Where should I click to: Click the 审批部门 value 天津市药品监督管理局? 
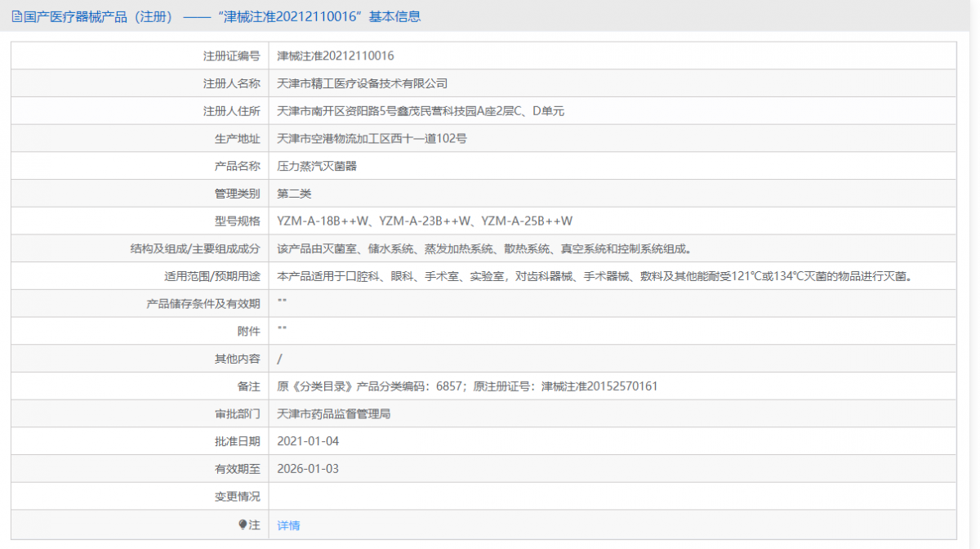tap(335, 413)
